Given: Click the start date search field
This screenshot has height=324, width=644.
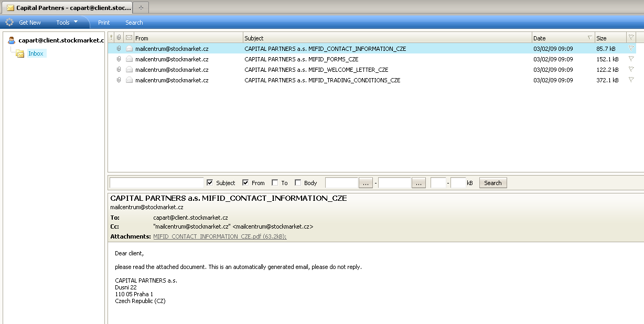Looking at the screenshot, I should (341, 182).
